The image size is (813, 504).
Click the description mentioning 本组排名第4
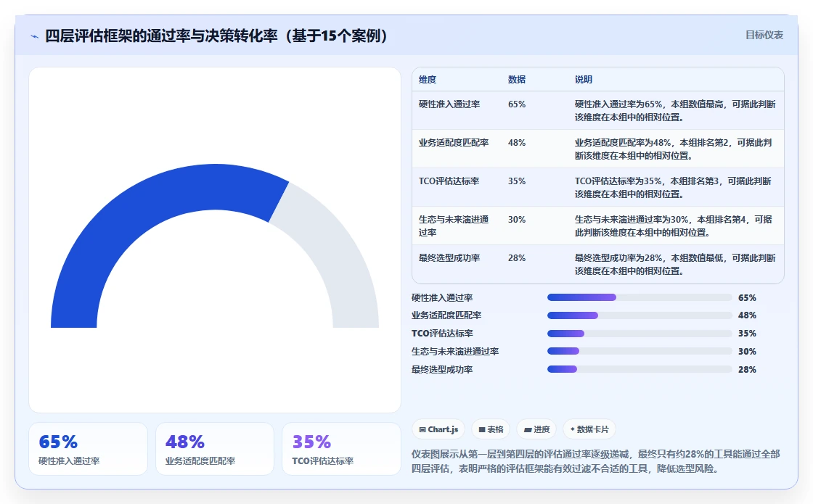click(x=674, y=226)
